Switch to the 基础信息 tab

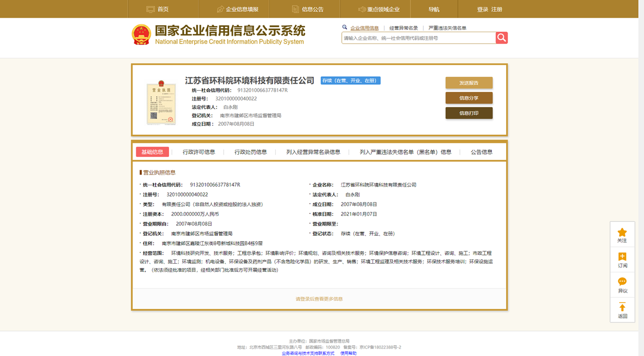(152, 152)
